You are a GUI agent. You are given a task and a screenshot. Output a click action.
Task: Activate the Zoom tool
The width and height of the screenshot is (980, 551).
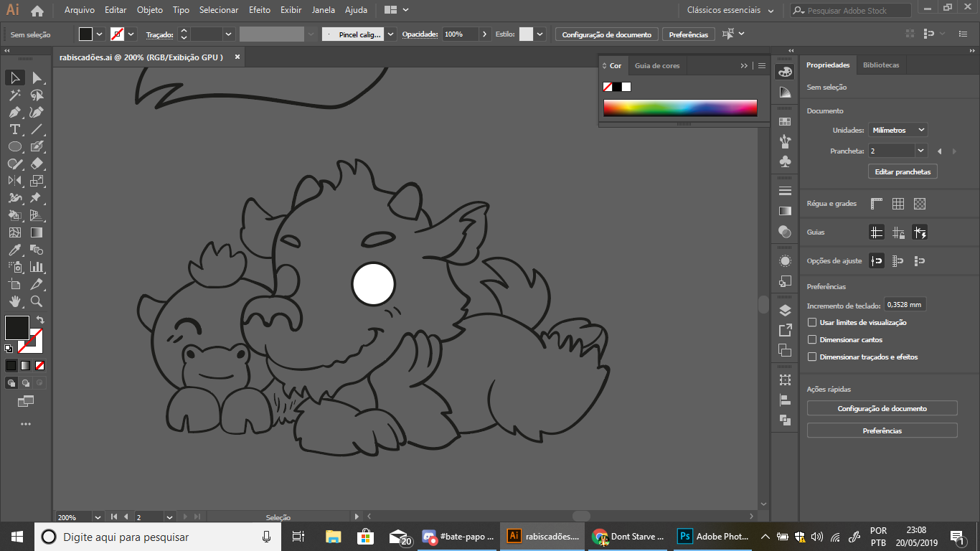tap(37, 301)
